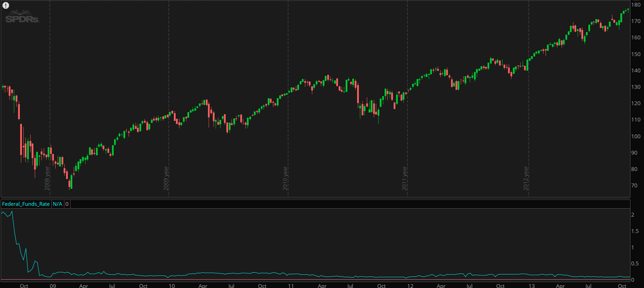644x288 pixels.
Task: Click the 2012 year divider label
Action: click(x=526, y=178)
